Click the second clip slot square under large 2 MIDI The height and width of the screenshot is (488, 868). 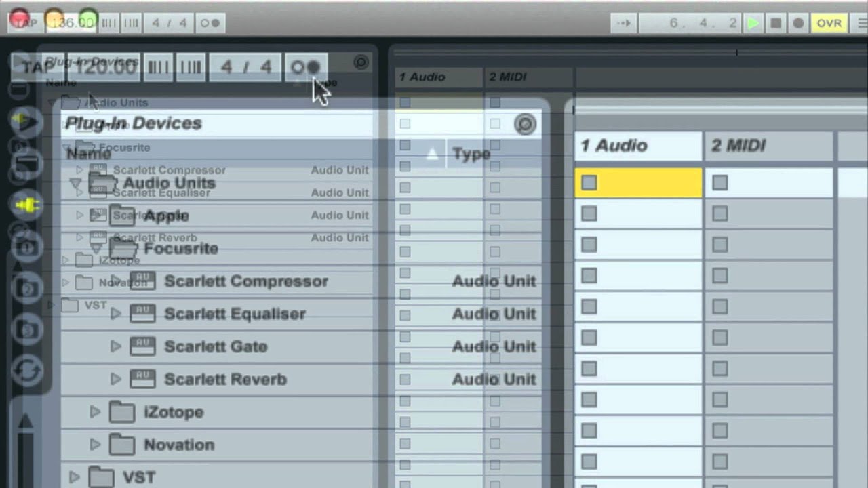(719, 214)
